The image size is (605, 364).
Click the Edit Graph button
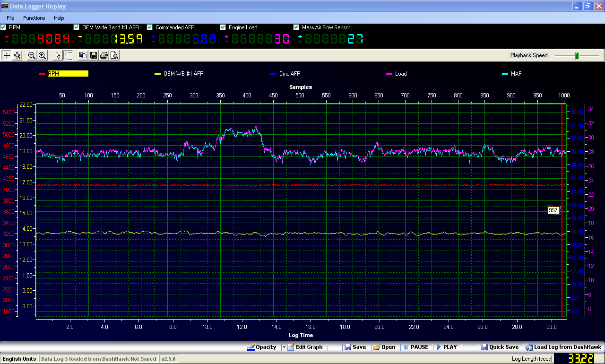click(x=305, y=347)
